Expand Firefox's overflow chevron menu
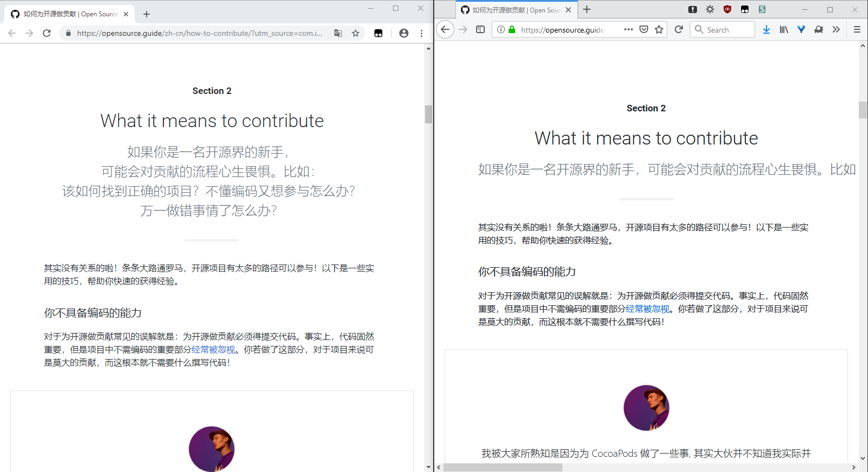868x472 pixels. pyautogui.click(x=836, y=29)
